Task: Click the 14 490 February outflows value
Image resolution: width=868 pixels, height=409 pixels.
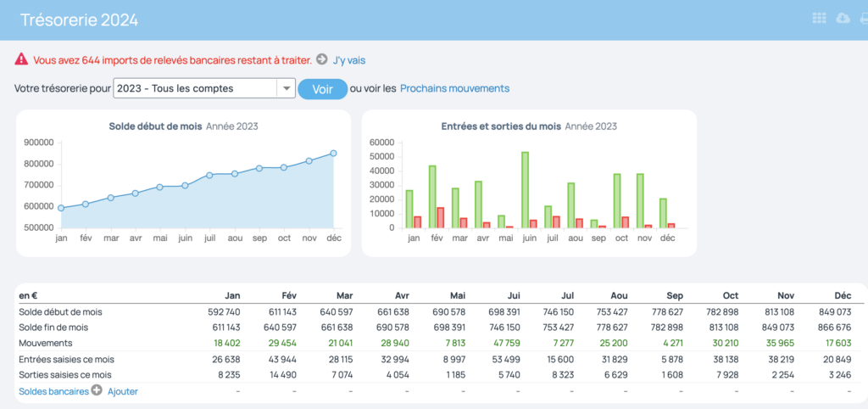Action: (x=282, y=375)
